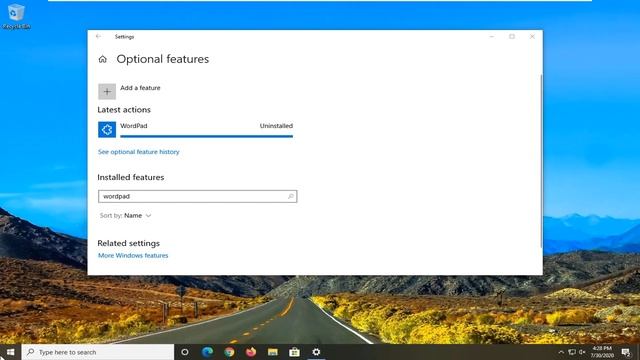Open Microsoft Store from taskbar

coord(294,352)
